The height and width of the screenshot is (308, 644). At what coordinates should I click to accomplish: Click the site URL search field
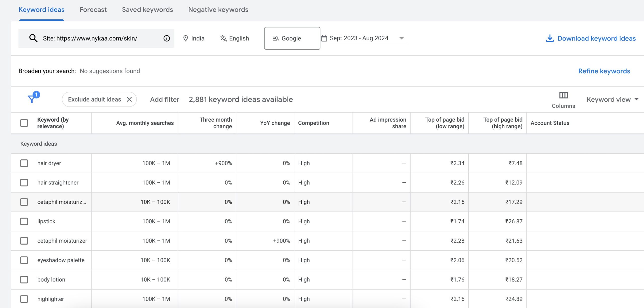pyautogui.click(x=96, y=38)
